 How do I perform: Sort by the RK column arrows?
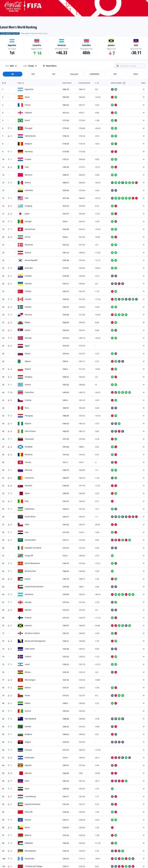click(5, 83)
